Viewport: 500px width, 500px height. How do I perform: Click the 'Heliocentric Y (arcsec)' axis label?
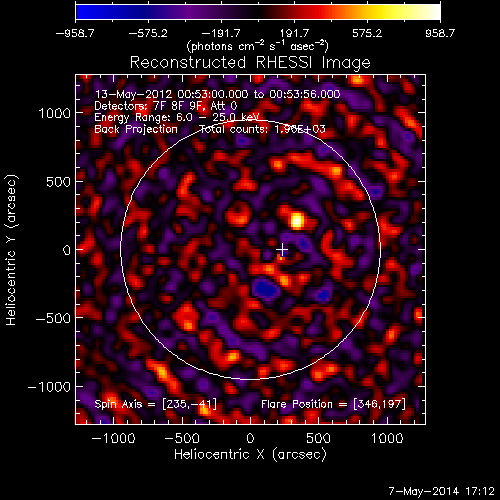tap(11, 250)
